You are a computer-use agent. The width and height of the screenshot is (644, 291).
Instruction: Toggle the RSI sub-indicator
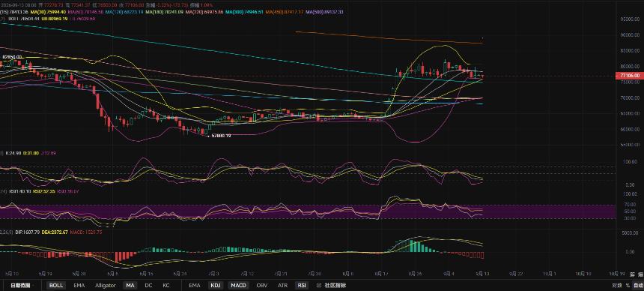pyautogui.click(x=302, y=285)
